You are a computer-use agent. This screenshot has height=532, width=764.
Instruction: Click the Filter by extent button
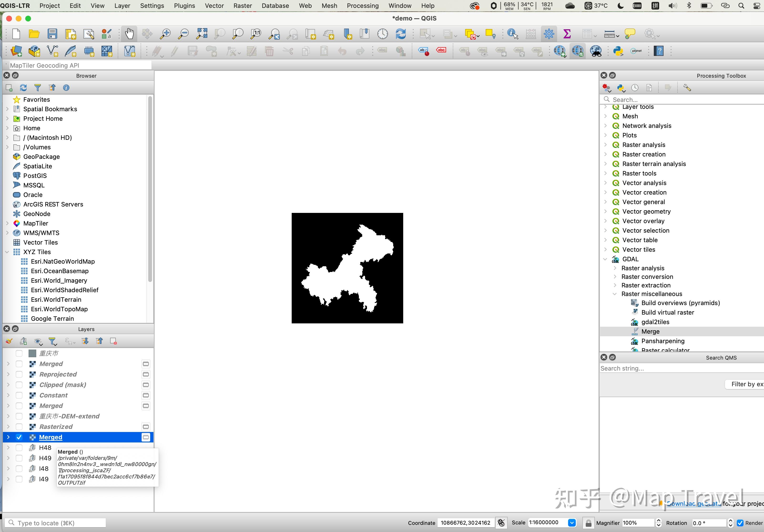pyautogui.click(x=745, y=384)
